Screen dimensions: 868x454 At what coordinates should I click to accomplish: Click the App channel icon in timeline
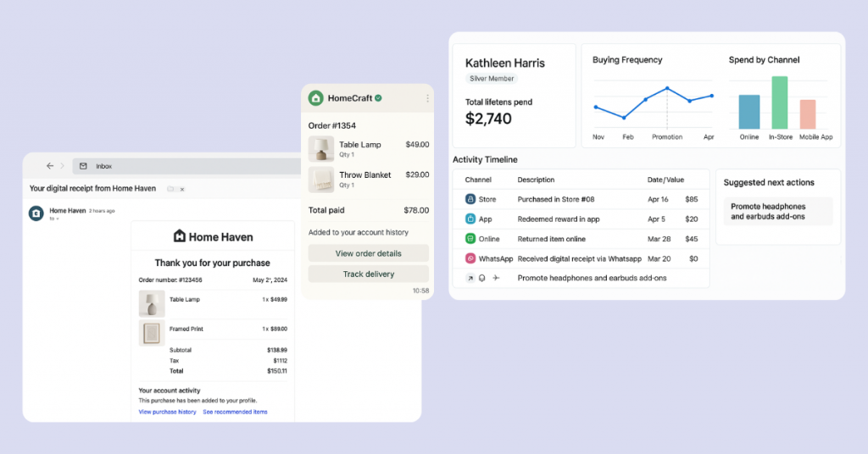tap(470, 219)
